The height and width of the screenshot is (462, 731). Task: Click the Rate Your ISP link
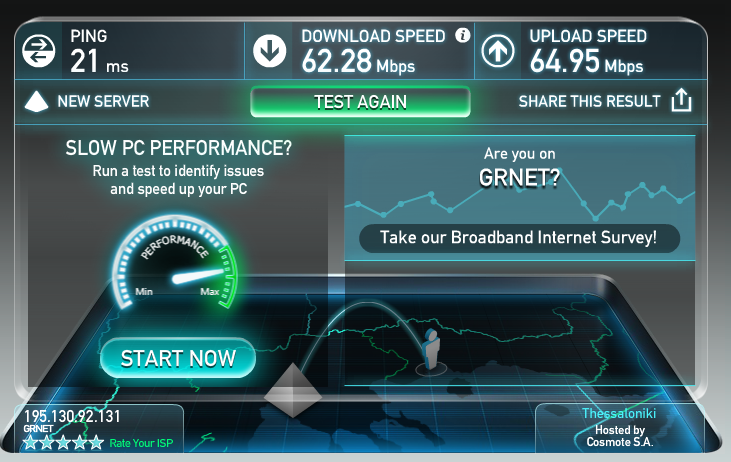click(141, 443)
